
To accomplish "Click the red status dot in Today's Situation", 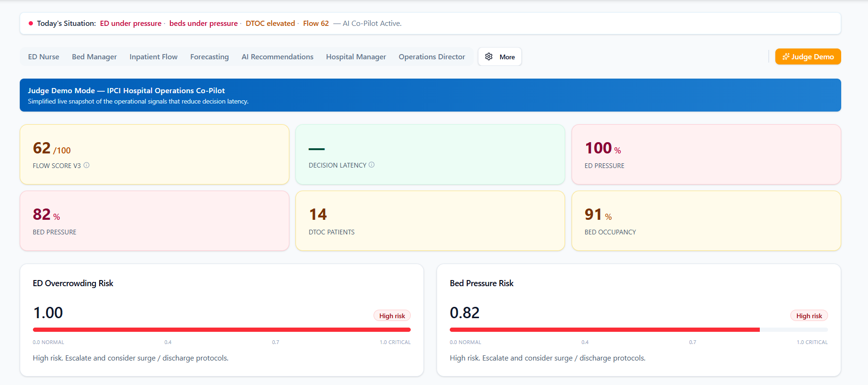I will (31, 23).
